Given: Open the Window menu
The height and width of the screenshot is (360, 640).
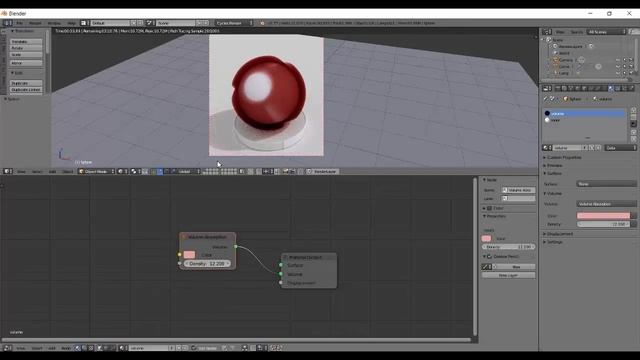Looking at the screenshot, I should click(x=54, y=23).
